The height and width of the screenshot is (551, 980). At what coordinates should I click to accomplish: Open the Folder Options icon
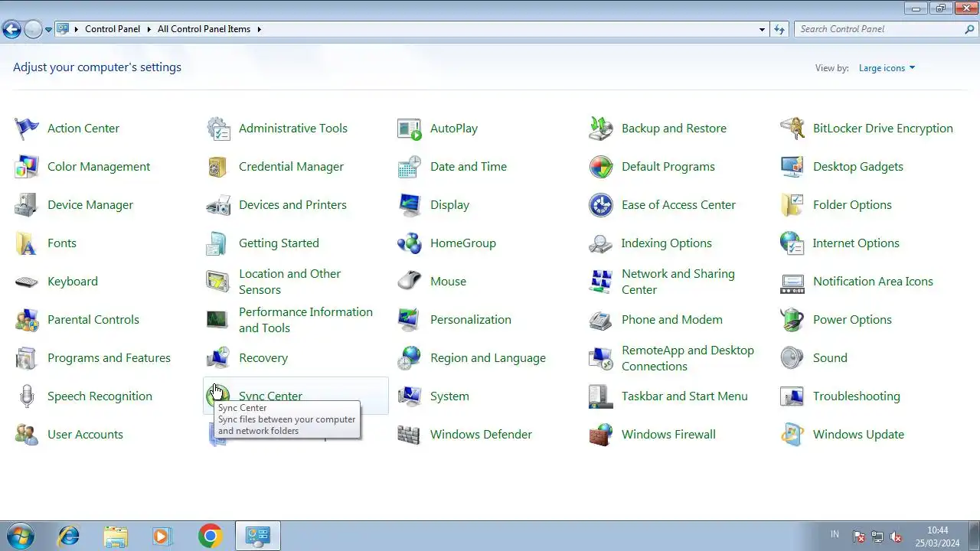792,205
